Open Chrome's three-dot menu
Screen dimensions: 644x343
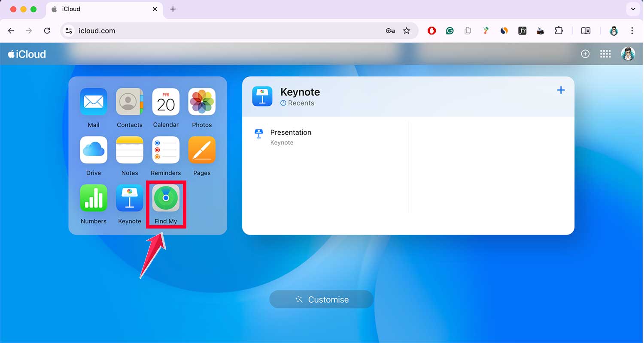[x=632, y=30]
